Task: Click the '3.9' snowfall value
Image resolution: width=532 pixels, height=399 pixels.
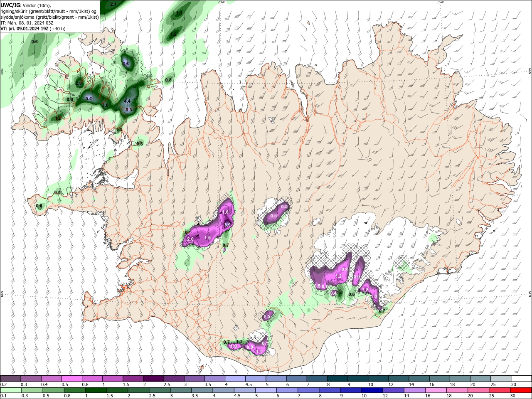Action: point(227,225)
